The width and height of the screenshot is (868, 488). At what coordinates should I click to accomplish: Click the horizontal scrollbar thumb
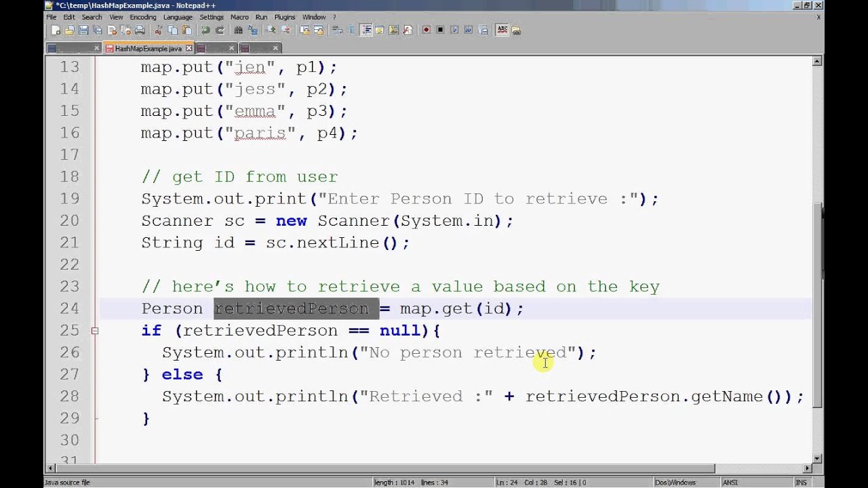click(x=384, y=468)
